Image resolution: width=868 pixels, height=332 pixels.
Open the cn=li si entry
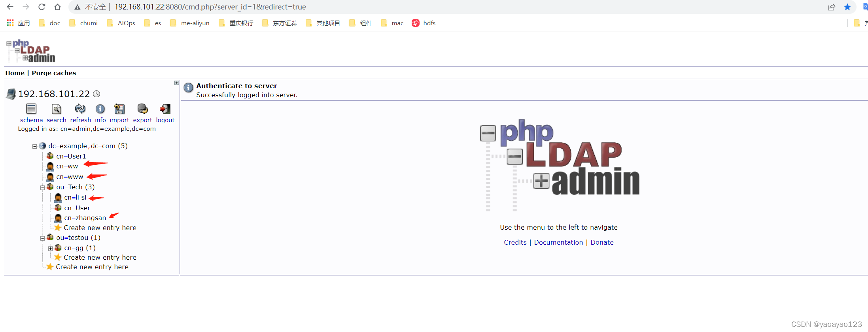[x=75, y=197]
